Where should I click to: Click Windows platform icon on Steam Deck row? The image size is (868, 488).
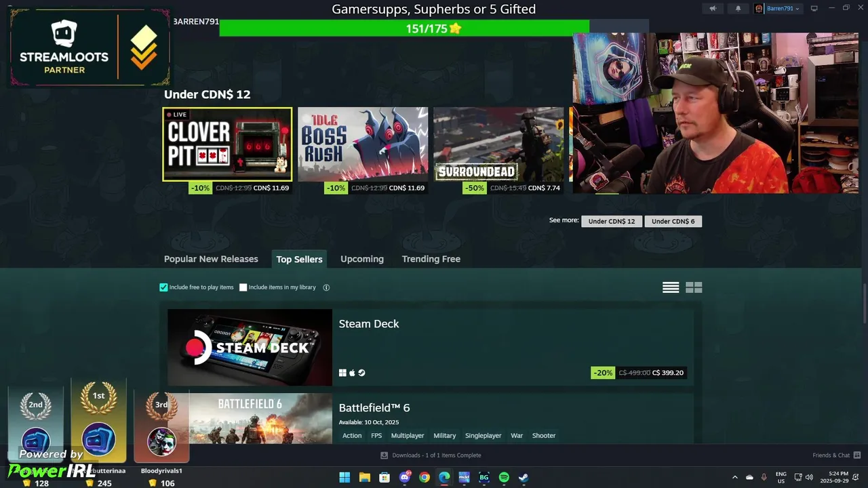(342, 373)
